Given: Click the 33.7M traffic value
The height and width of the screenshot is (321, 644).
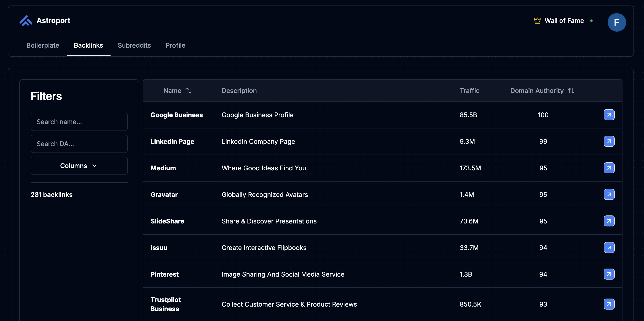Looking at the screenshot, I should 469,248.
